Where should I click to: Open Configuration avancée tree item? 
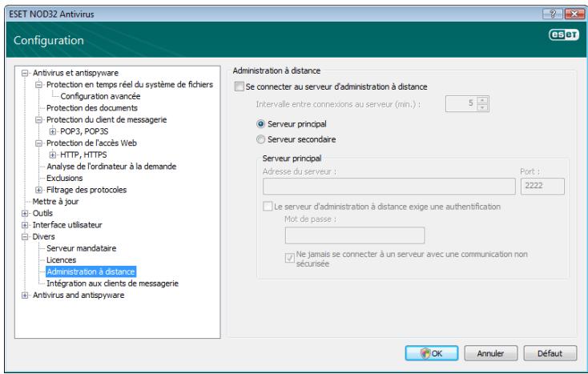point(100,96)
